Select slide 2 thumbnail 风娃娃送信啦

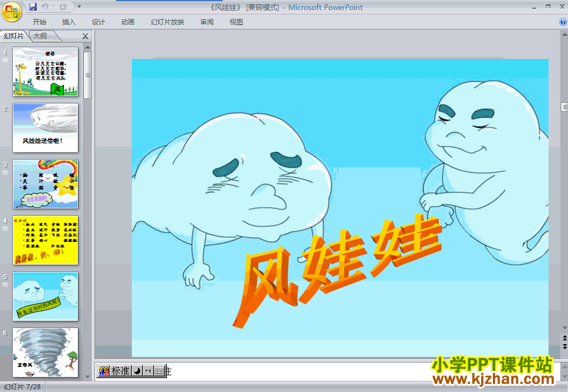pyautogui.click(x=45, y=128)
